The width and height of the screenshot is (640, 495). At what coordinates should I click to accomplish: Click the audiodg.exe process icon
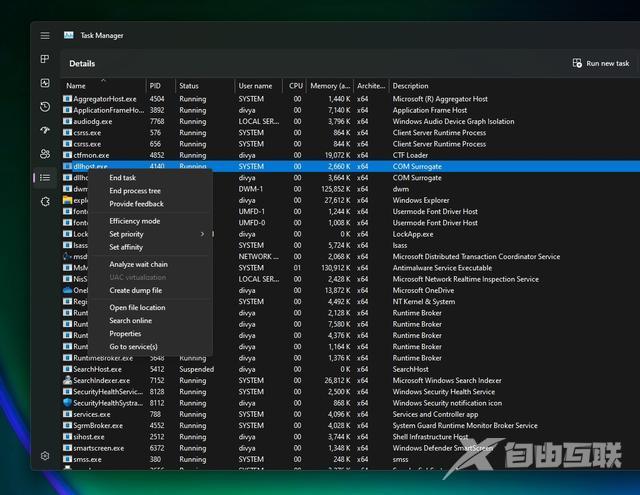pyautogui.click(x=67, y=121)
